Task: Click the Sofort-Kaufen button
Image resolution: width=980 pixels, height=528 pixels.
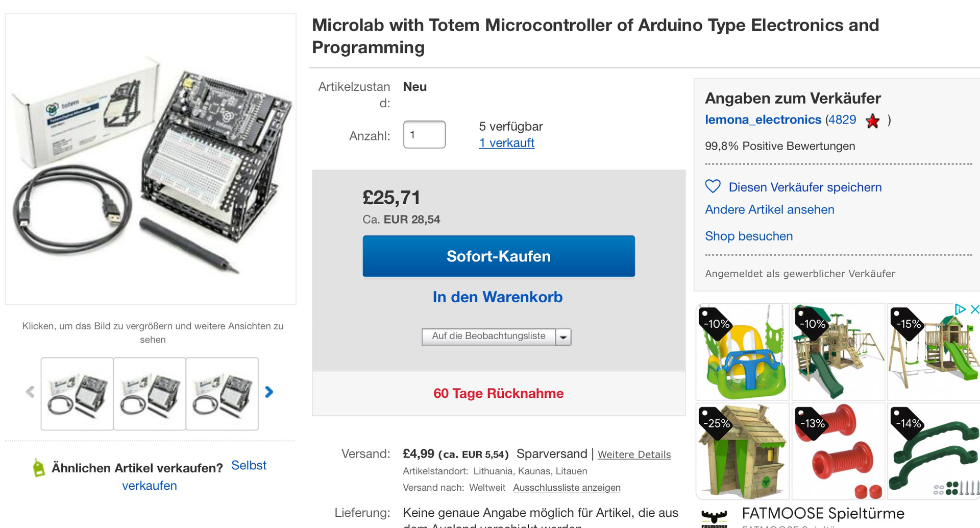Action: click(499, 256)
